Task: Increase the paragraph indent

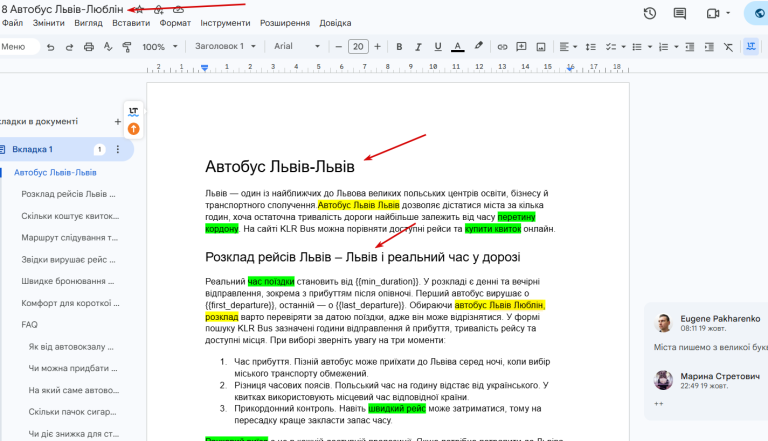Action: click(709, 47)
